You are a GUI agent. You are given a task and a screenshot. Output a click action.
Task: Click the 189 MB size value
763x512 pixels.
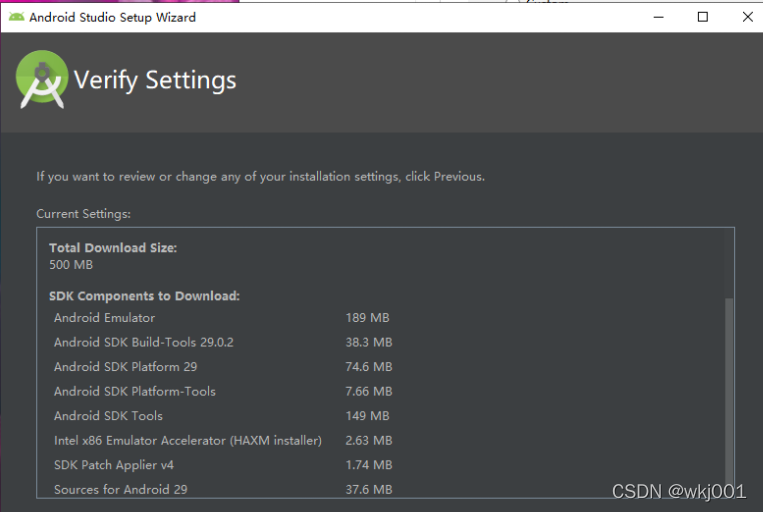point(367,318)
